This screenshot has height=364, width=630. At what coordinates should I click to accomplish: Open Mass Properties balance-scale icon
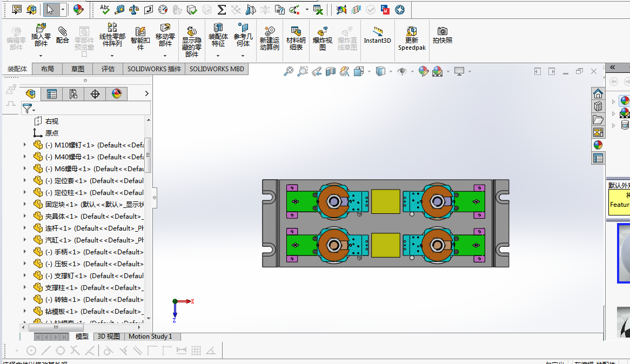(134, 10)
